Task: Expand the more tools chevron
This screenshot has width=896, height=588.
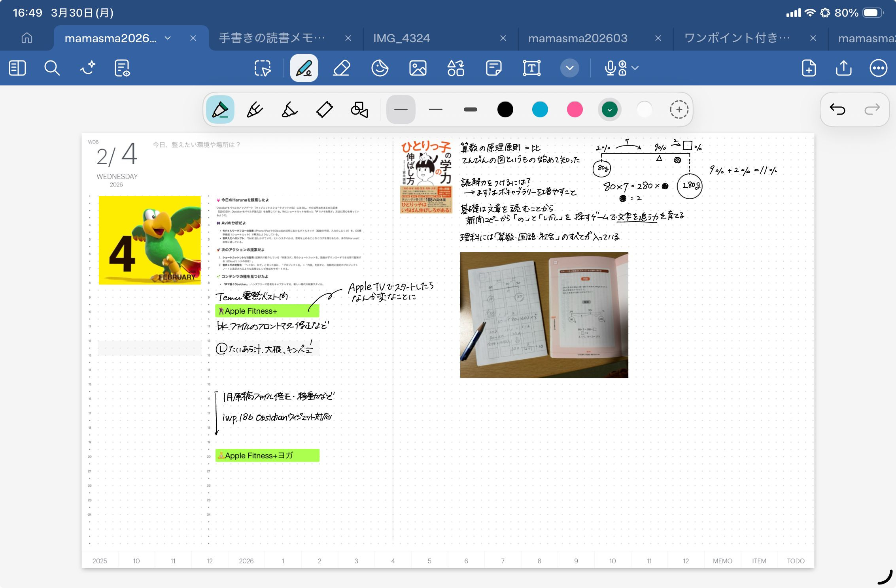Action: (569, 68)
